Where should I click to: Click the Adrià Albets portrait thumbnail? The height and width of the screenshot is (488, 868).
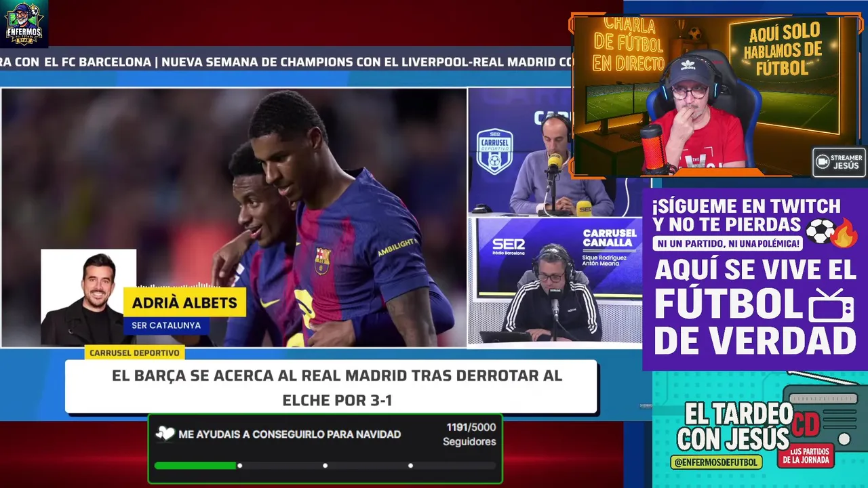[88, 297]
